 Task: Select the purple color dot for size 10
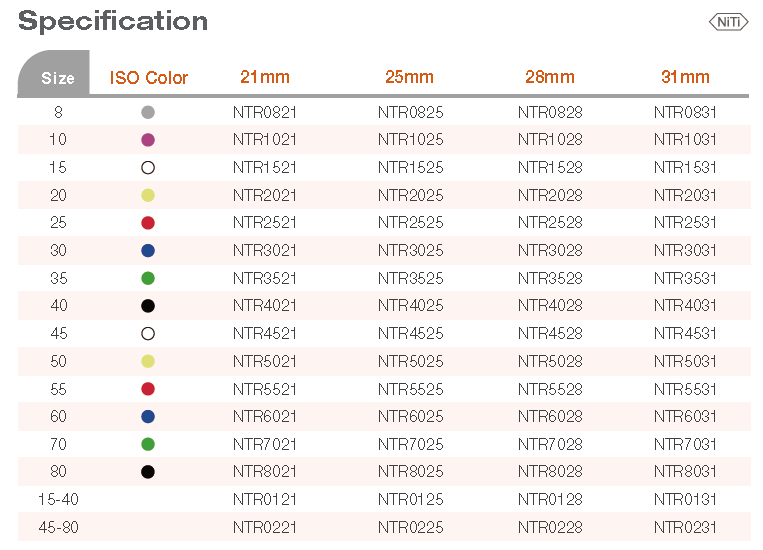point(148,140)
